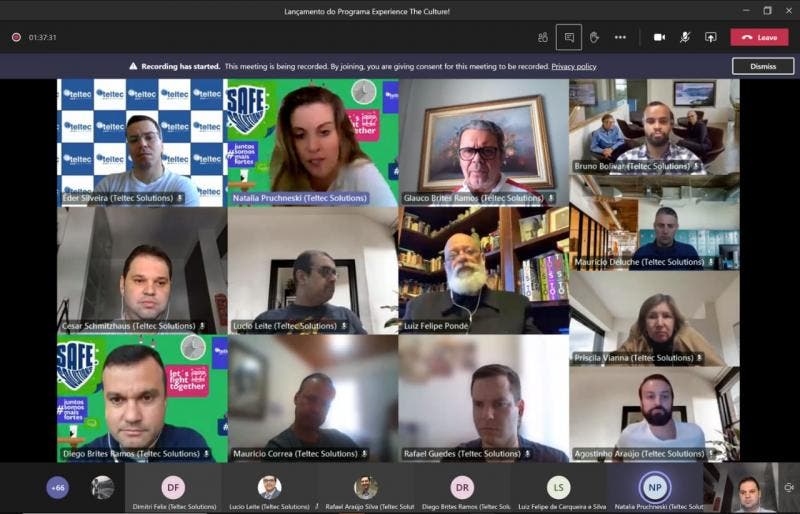Click the Natalia Pruchneski name label

299,198
